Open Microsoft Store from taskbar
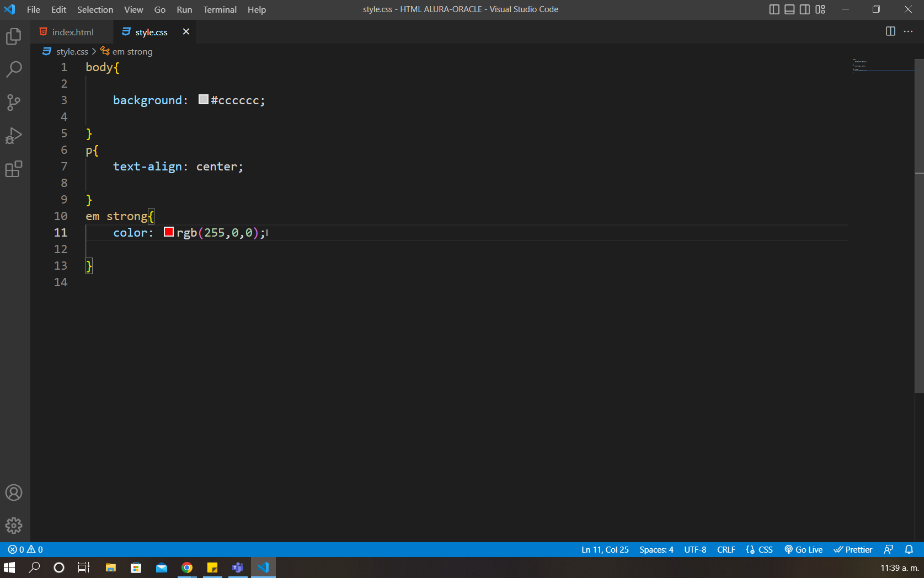Screen dimensions: 924x578 click(136, 568)
